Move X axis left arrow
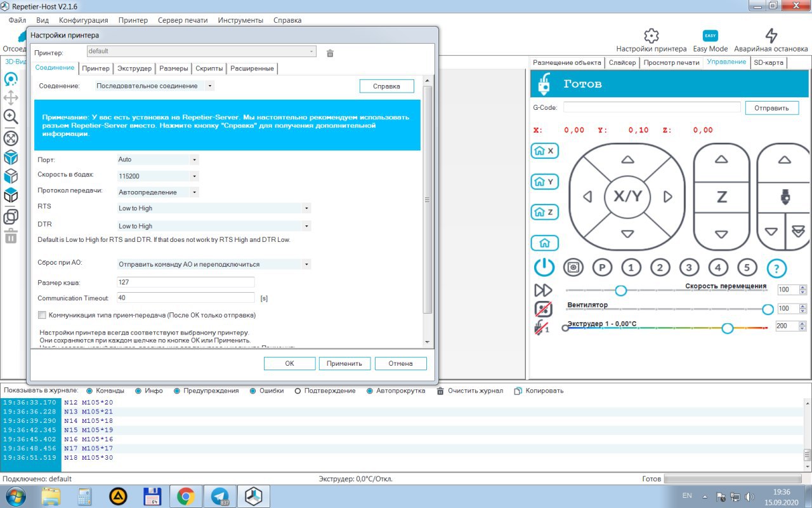 (587, 197)
